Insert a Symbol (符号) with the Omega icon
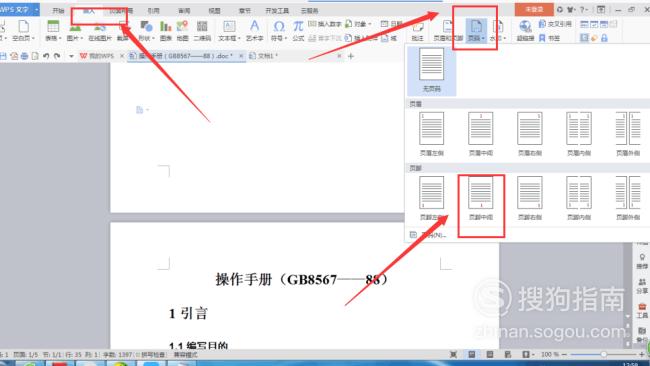Viewport: 650px width, 366px height. coord(279,30)
